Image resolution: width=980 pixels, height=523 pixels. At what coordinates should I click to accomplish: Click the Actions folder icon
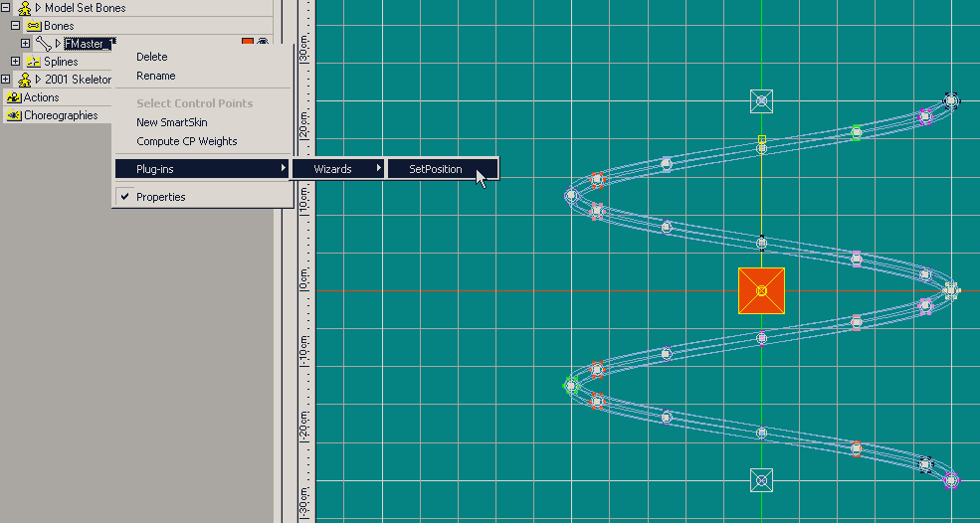coord(14,97)
